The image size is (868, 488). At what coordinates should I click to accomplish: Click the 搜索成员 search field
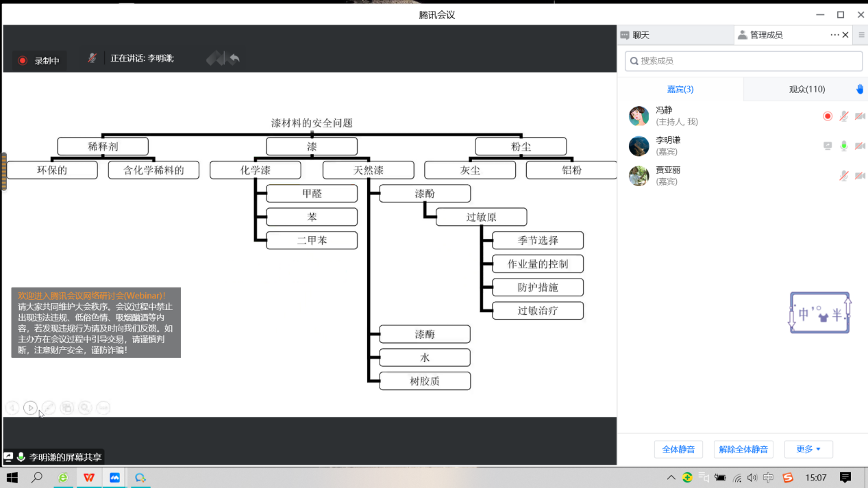tap(743, 61)
